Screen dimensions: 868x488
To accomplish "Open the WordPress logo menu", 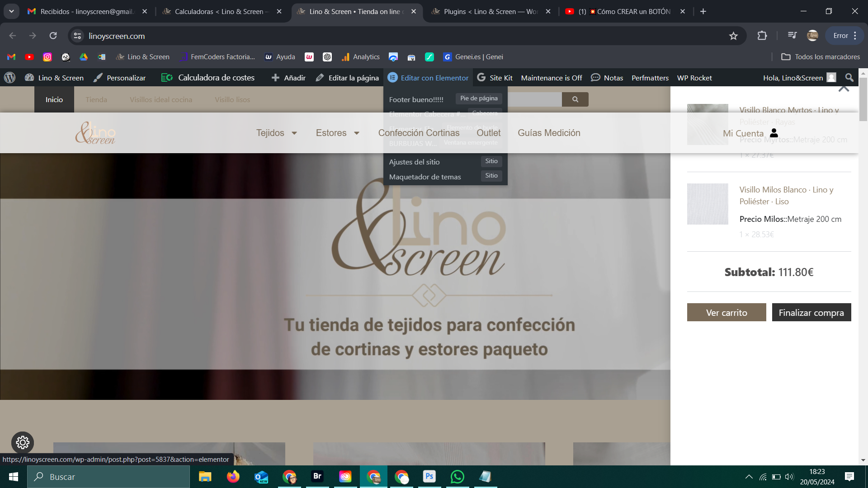I will 9,78.
